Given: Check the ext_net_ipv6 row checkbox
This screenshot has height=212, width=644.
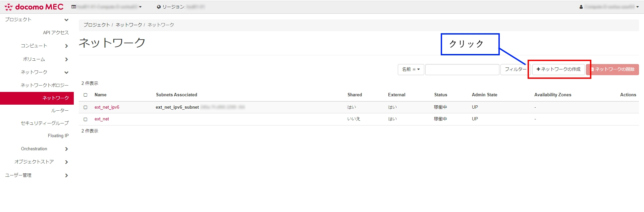Looking at the screenshot, I should (x=86, y=107).
